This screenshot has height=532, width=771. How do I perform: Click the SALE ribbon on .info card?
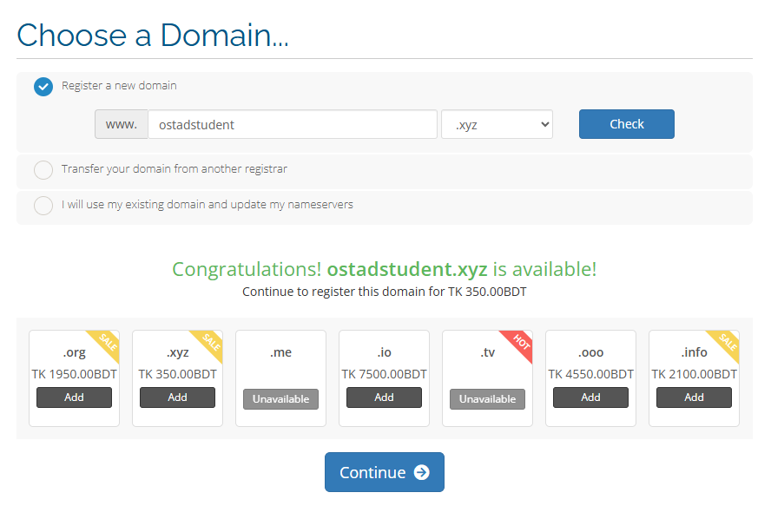tap(728, 342)
